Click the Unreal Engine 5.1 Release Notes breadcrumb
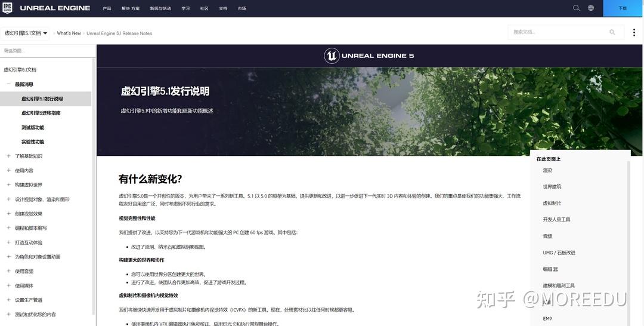This screenshot has width=644, height=326. (119, 33)
